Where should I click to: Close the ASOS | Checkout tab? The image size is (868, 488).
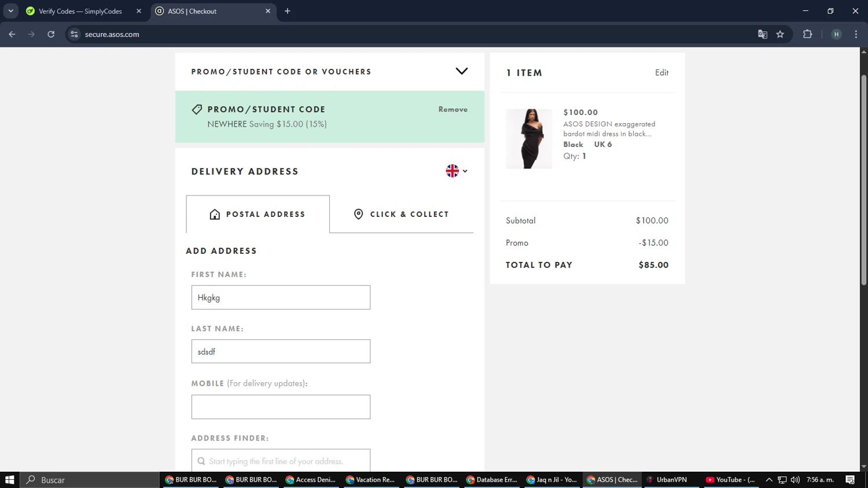coord(268,11)
